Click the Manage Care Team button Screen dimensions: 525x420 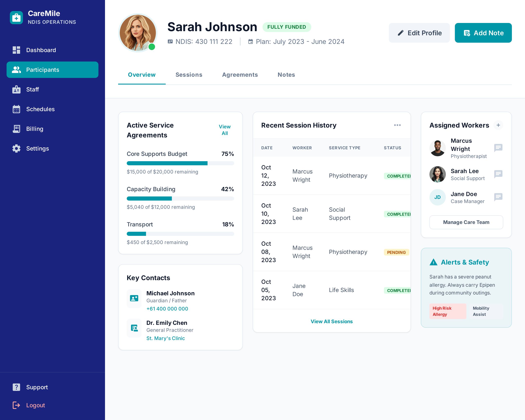coord(466,222)
